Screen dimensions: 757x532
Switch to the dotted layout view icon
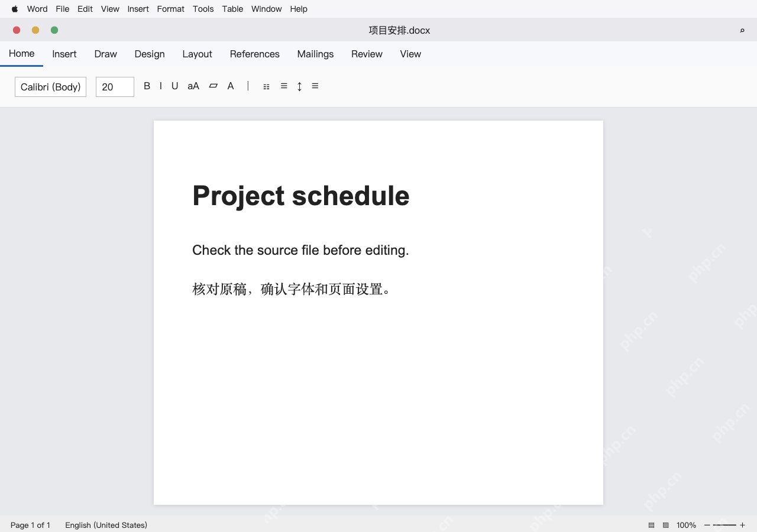[x=665, y=525]
